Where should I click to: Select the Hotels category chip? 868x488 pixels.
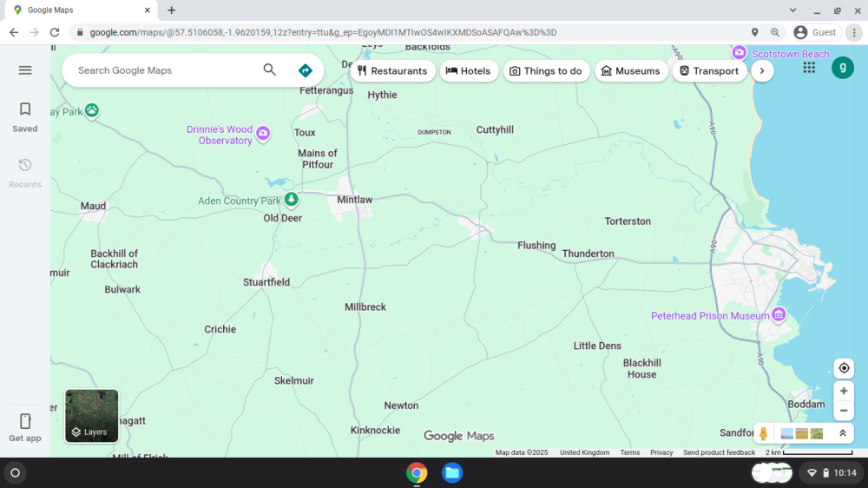coord(469,71)
